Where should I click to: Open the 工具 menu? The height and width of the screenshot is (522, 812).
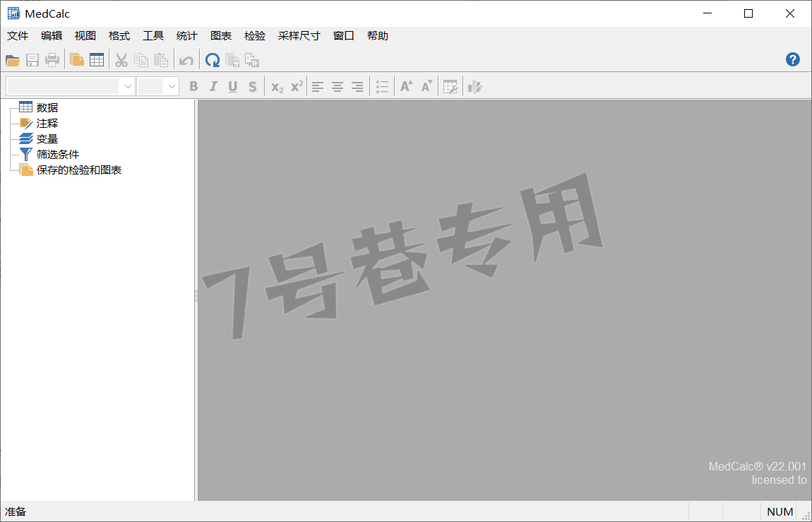(x=153, y=36)
